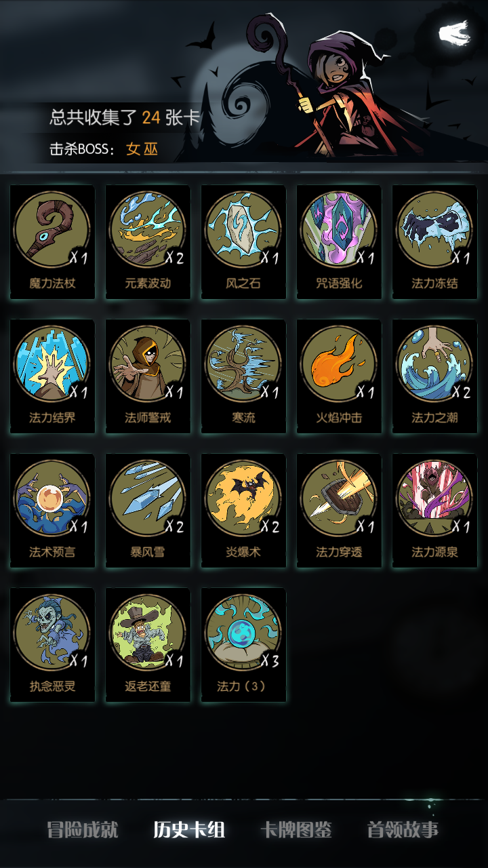Open the 卡牌图鉴 tab

tap(296, 829)
